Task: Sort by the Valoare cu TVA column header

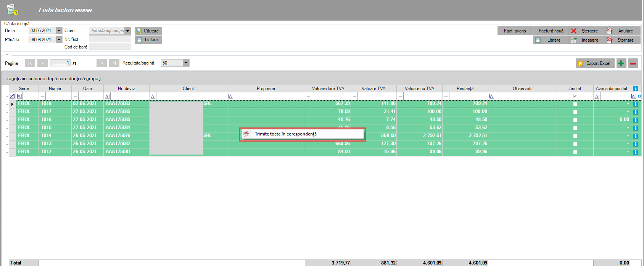Action: (419, 89)
